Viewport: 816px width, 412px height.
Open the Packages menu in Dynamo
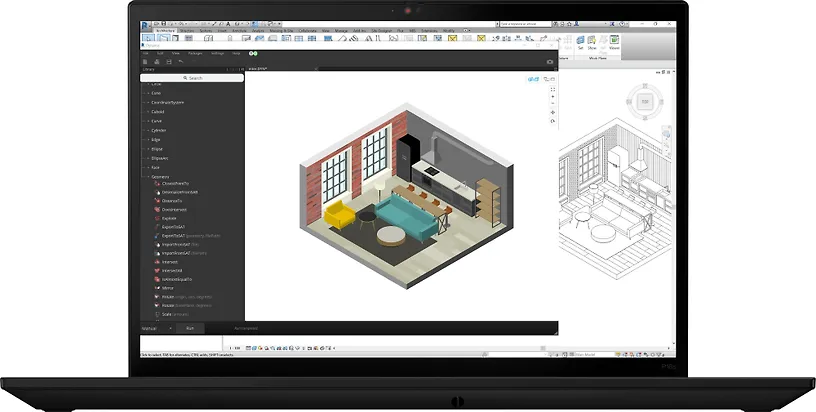194,52
